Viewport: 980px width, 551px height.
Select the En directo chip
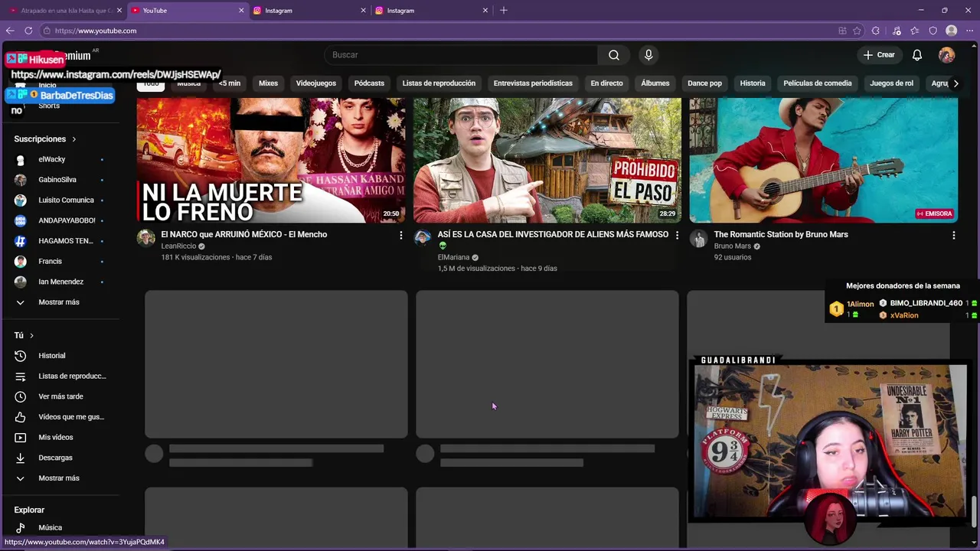click(606, 83)
